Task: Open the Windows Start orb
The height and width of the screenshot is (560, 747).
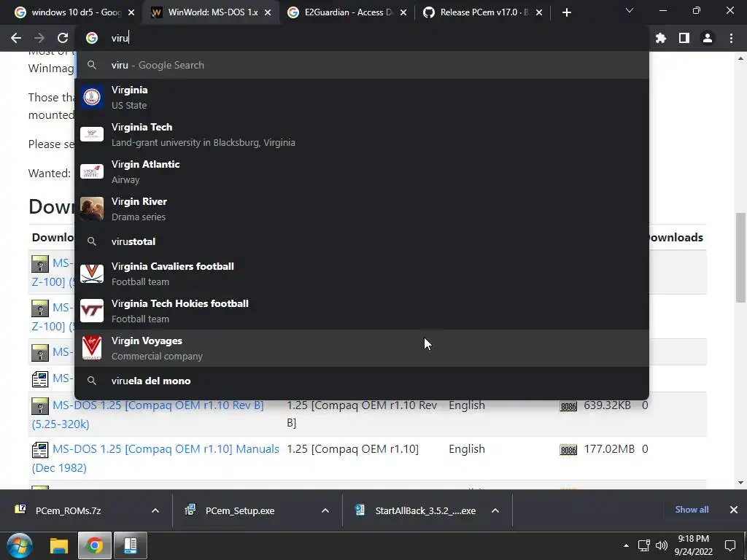Action: coord(20,545)
